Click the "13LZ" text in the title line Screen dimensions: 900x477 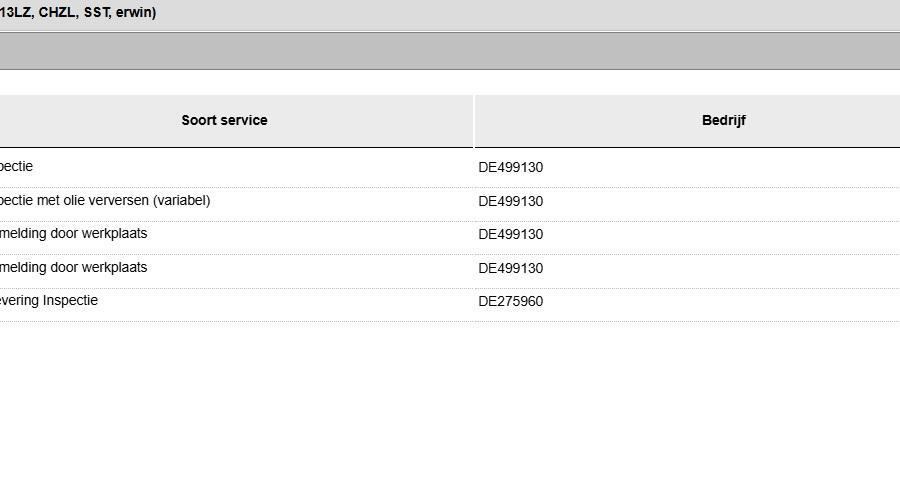coord(14,14)
